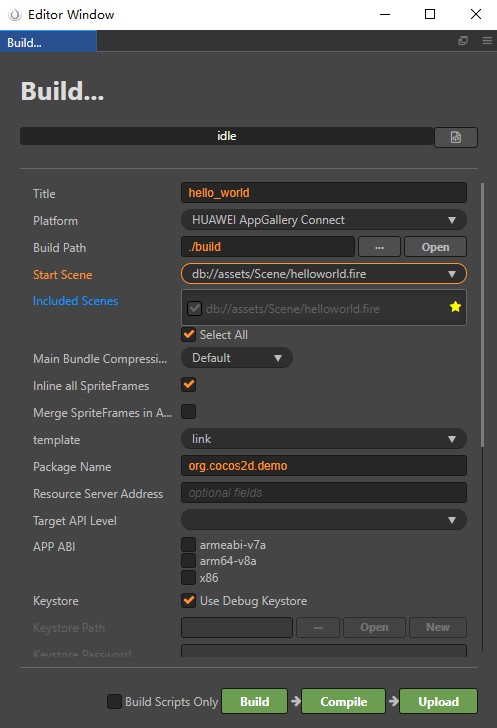Screen dimensions: 497x728
Task: Open the panel hamburger menu
Action: [487, 41]
